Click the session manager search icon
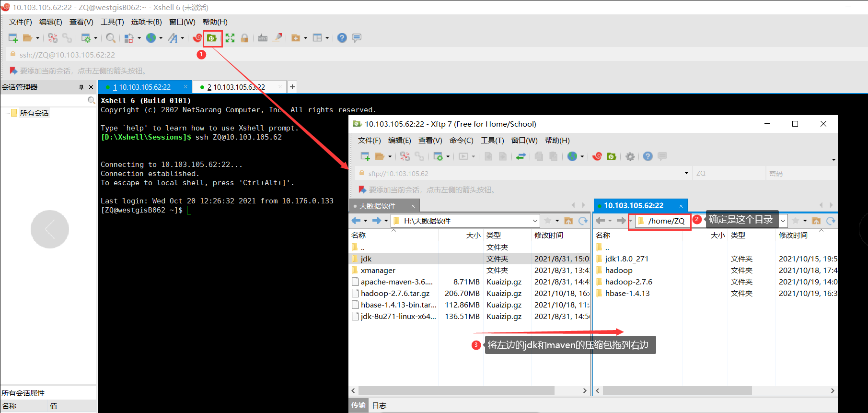This screenshot has width=868, height=413. 91,100
